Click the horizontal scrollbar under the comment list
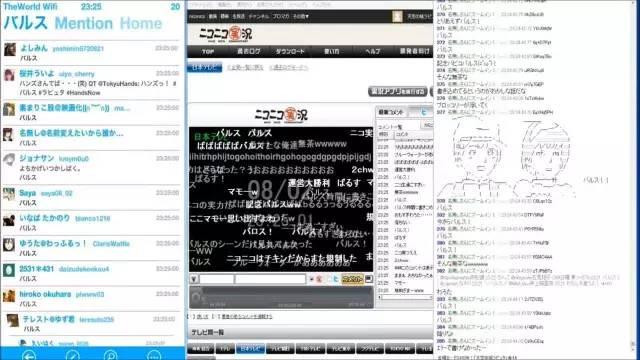This screenshot has height=360, width=640. 406,298
